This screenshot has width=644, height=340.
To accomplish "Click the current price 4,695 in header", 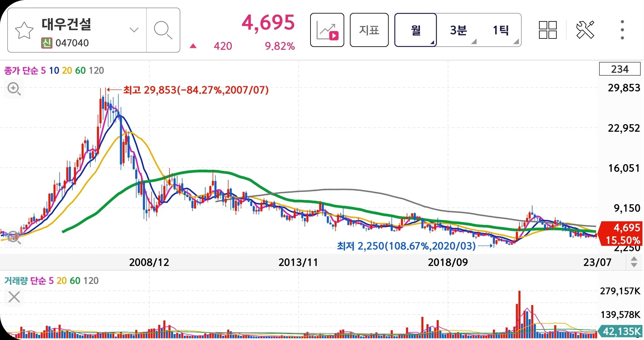I will (268, 23).
